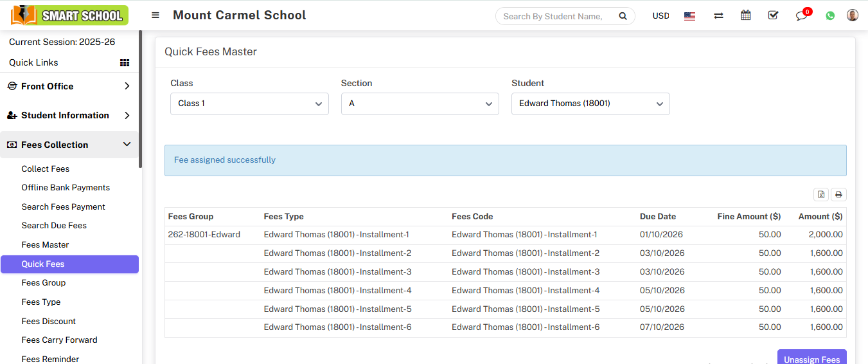868x364 pixels.
Task: Print the fees table
Action: point(838,194)
